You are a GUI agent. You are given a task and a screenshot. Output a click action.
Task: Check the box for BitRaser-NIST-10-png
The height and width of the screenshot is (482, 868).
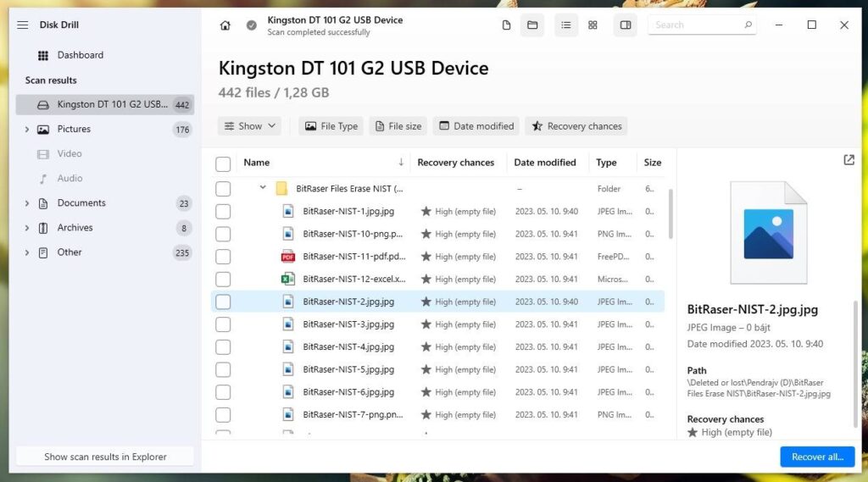click(x=223, y=234)
